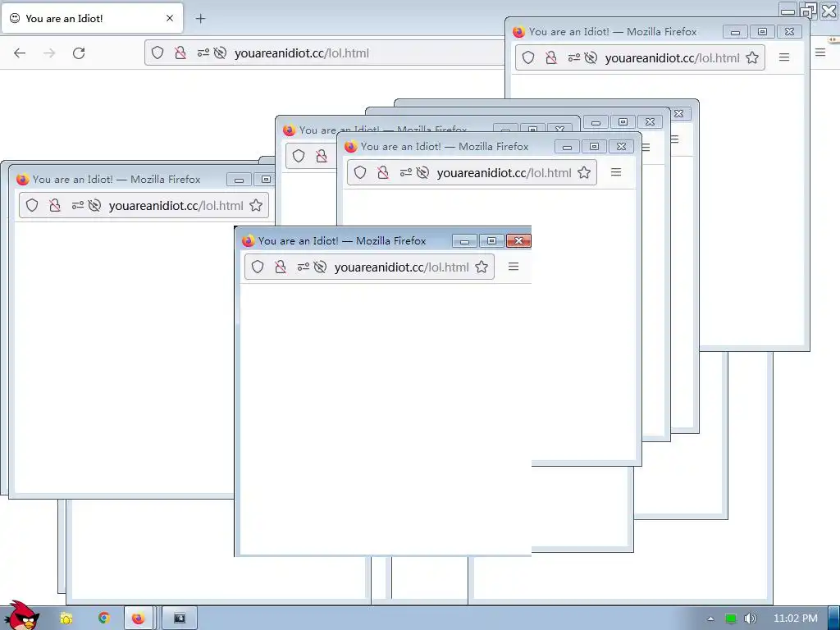The image size is (840, 630).
Task: Reload the page in the main window
Action: [79, 53]
